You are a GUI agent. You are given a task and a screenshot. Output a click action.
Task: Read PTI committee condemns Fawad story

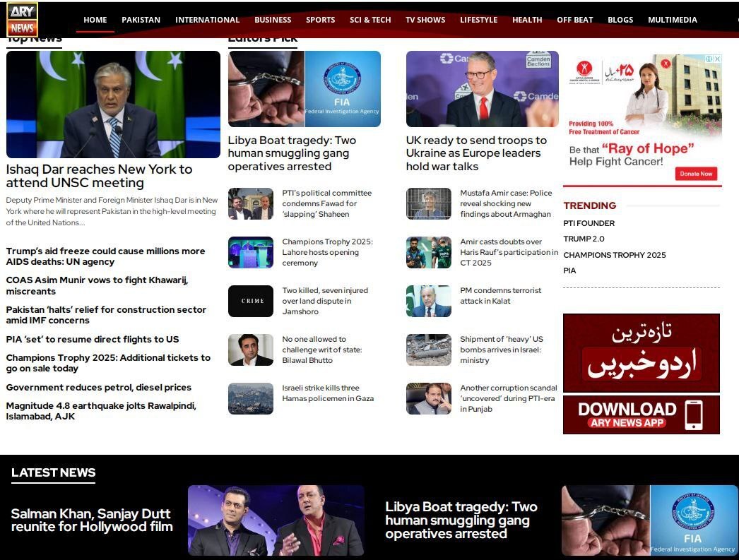326,203
